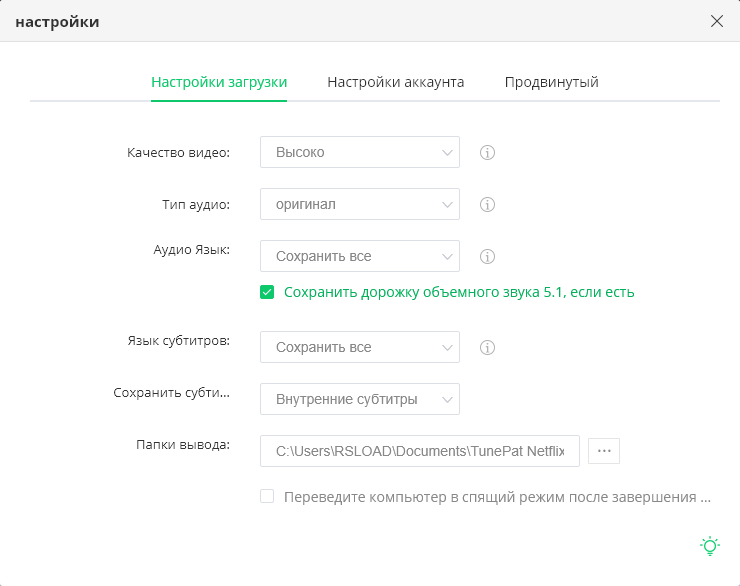740x586 pixels.
Task: Open the Качество видео dropdown showing Высоко
Action: click(x=360, y=152)
